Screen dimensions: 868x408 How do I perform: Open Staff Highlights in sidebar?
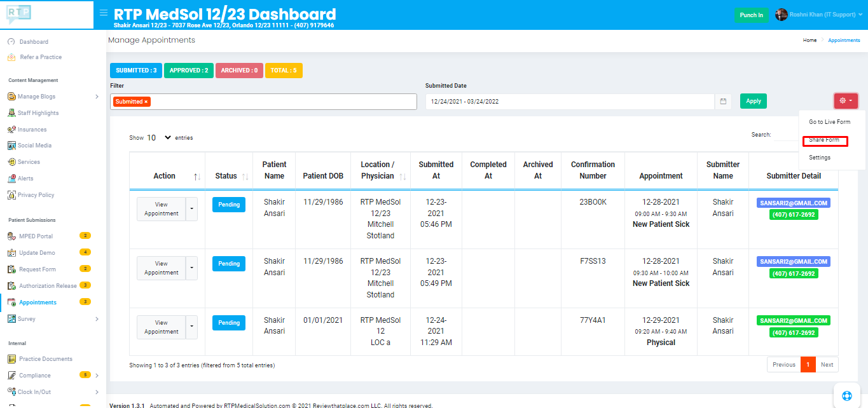coord(38,113)
